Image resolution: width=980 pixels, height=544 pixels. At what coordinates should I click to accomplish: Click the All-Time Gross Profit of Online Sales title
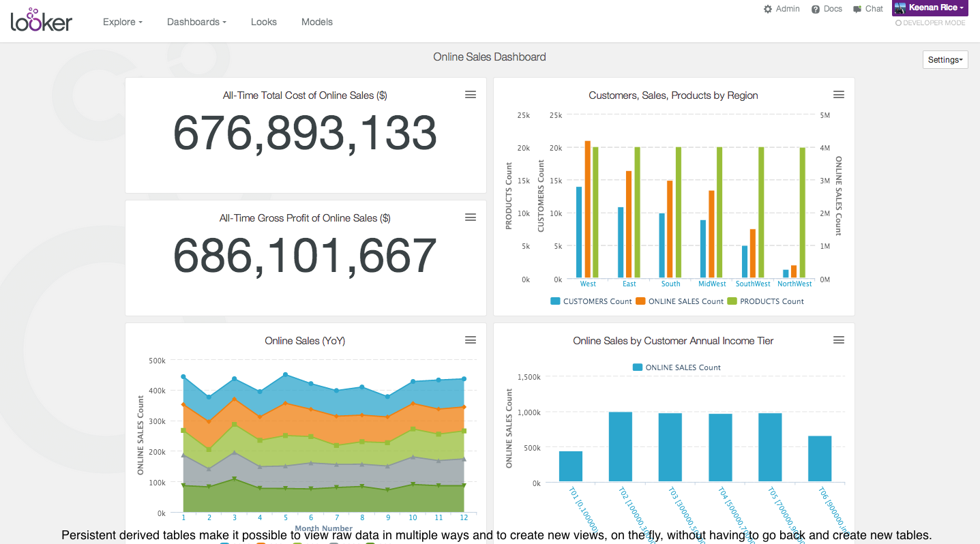305,218
